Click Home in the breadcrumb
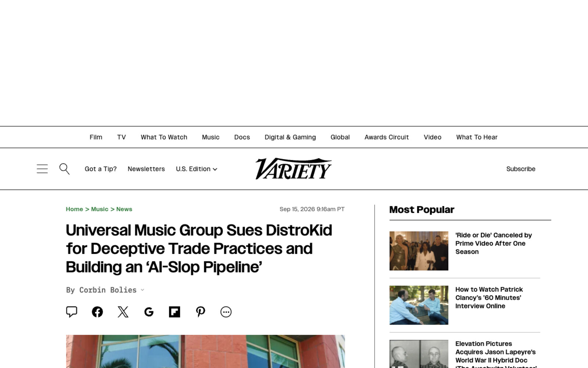588x368 pixels. [74, 209]
